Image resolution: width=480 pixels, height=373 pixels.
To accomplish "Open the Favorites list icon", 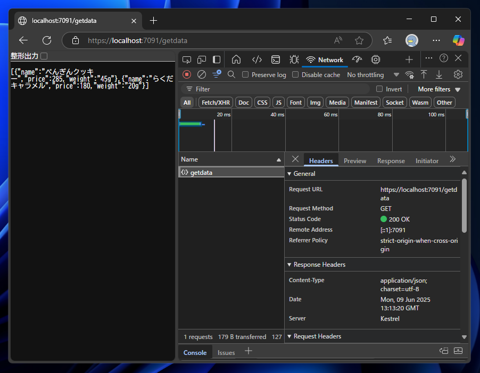I will tap(387, 40).
